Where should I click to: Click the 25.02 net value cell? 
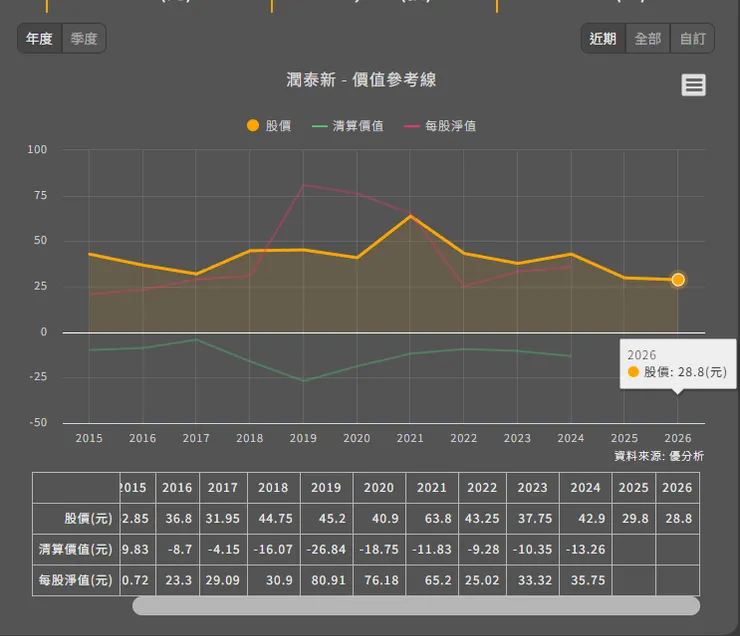482,580
